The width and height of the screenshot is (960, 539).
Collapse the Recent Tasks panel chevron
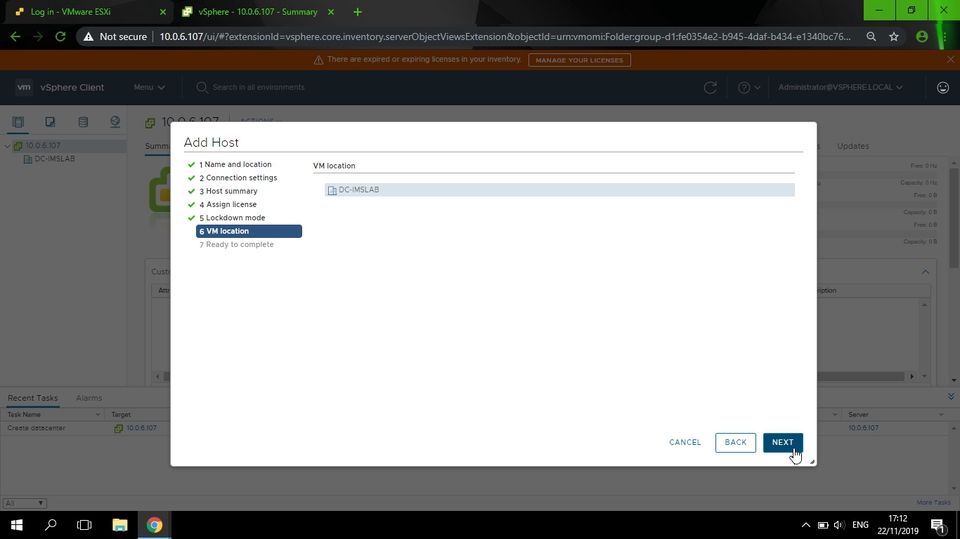click(x=951, y=396)
